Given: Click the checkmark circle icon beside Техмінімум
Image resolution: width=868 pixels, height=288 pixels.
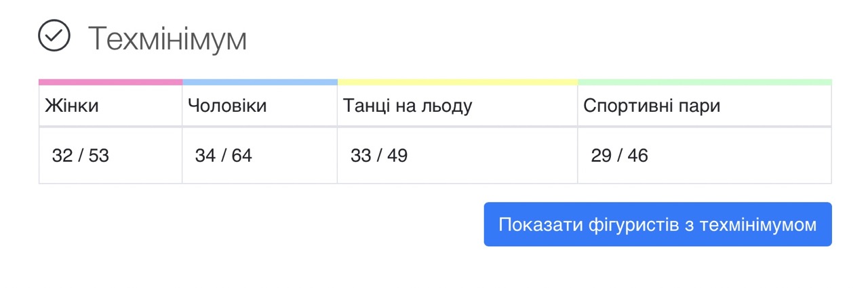Looking at the screenshot, I should 54,37.
